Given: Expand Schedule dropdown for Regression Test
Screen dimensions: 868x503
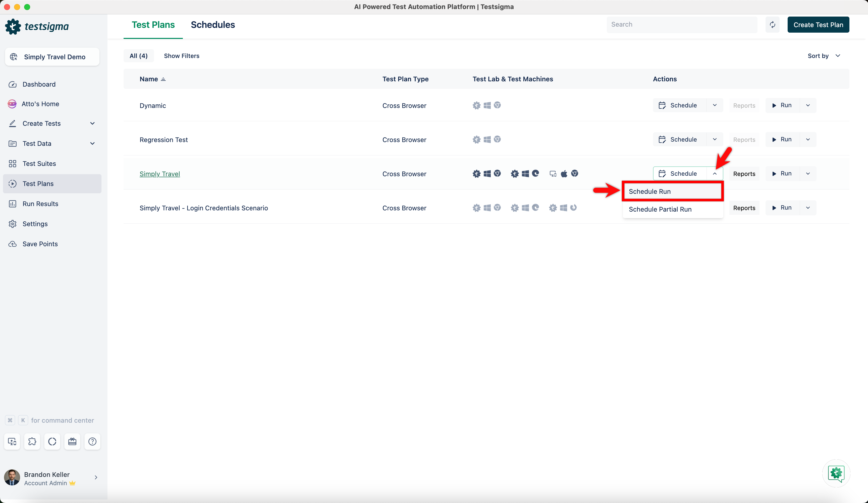Looking at the screenshot, I should [x=715, y=140].
